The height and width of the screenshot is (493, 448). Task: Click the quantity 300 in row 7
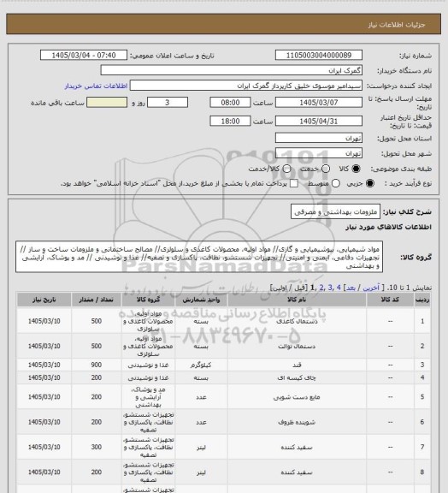[96, 447]
